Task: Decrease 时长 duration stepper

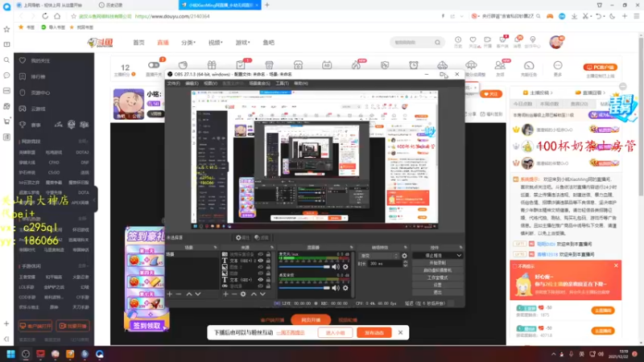Action: pos(406,265)
